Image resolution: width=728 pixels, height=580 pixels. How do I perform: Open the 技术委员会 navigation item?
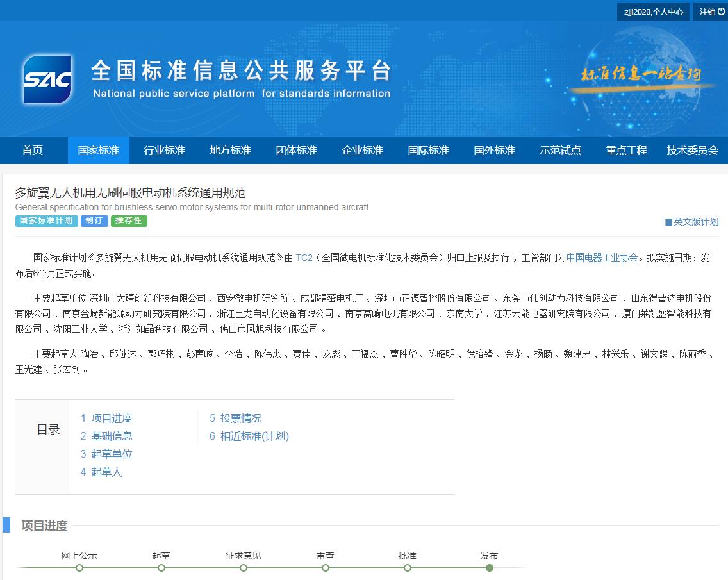pyautogui.click(x=692, y=151)
